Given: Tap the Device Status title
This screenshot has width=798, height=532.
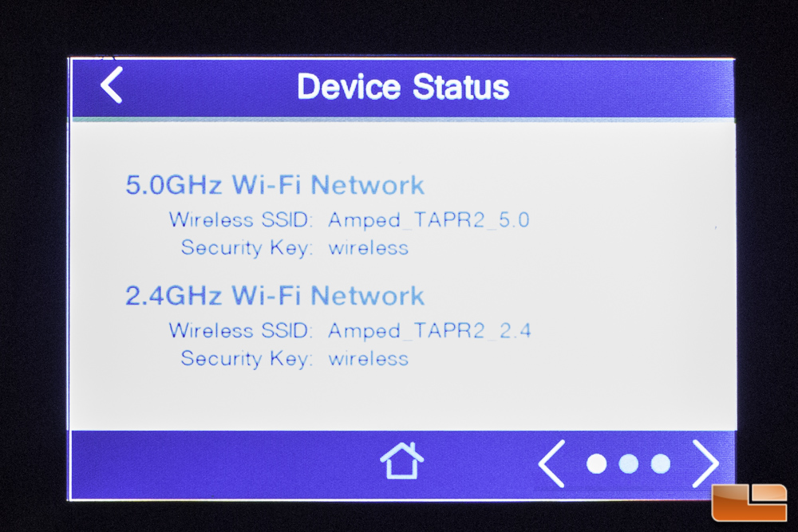Looking at the screenshot, I should (x=402, y=86).
